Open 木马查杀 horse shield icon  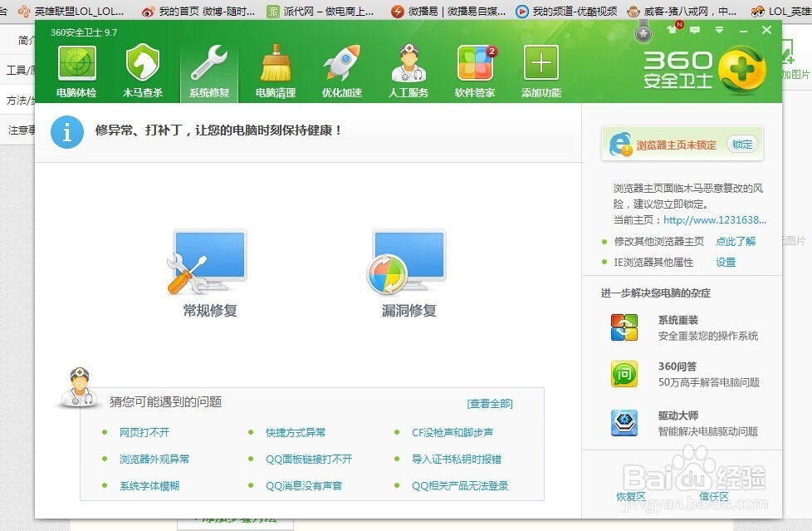(x=143, y=63)
